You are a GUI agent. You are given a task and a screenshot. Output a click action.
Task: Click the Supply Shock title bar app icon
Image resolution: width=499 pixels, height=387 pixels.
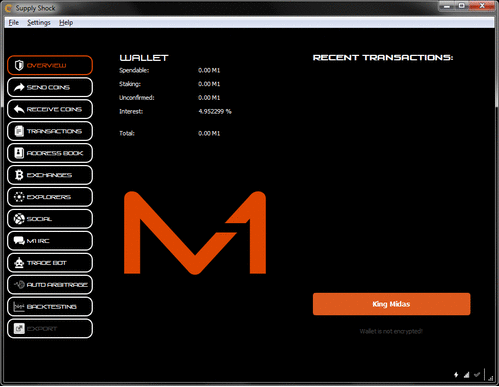[x=9, y=8]
